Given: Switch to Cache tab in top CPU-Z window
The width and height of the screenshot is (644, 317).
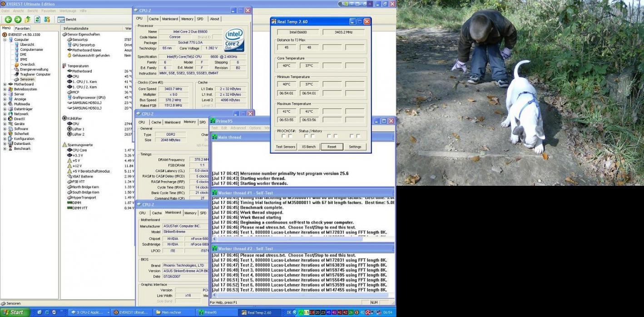Looking at the screenshot, I should 154,19.
